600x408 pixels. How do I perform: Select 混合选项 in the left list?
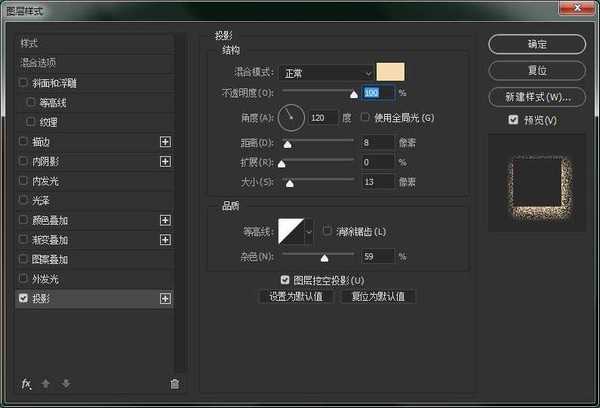pos(95,62)
